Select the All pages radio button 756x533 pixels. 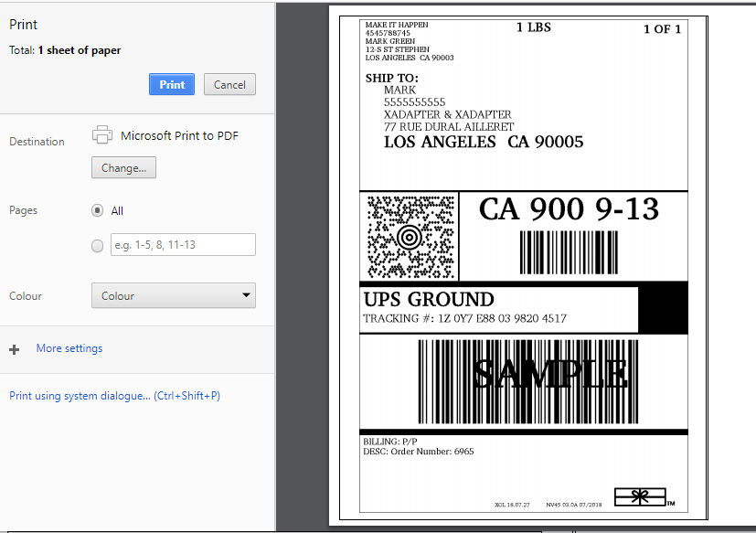click(x=98, y=211)
